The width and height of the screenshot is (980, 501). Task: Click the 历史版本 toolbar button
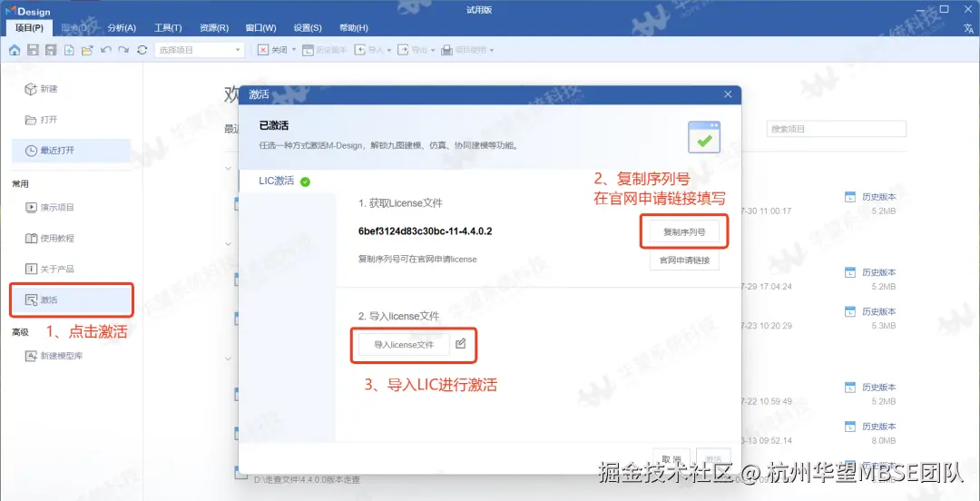[x=324, y=50]
